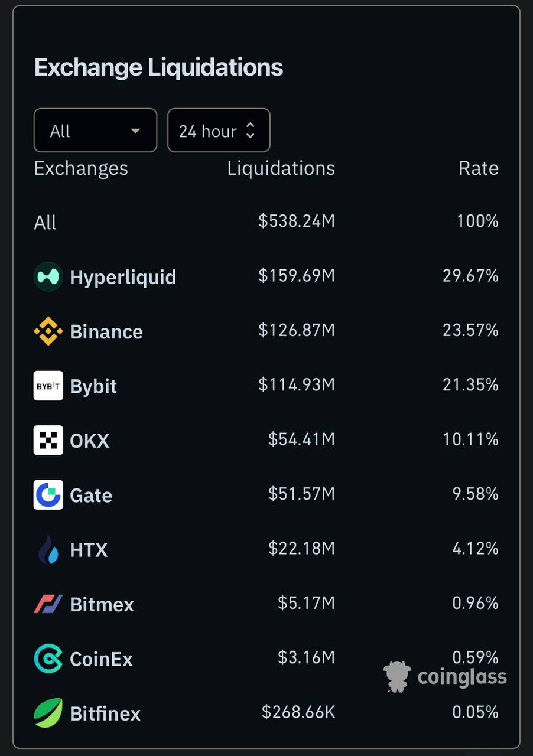Sort by the Liquidations column header
This screenshot has width=533, height=756.
pos(281,168)
